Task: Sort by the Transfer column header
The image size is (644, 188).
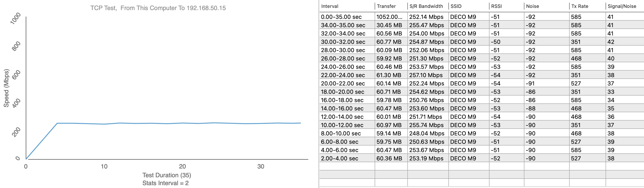Action: click(386, 6)
